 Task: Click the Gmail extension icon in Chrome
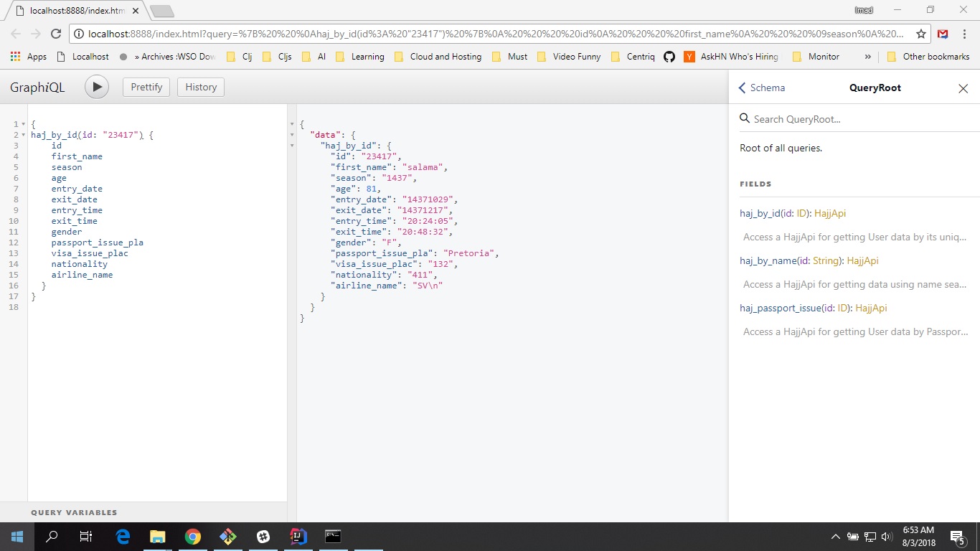[943, 34]
